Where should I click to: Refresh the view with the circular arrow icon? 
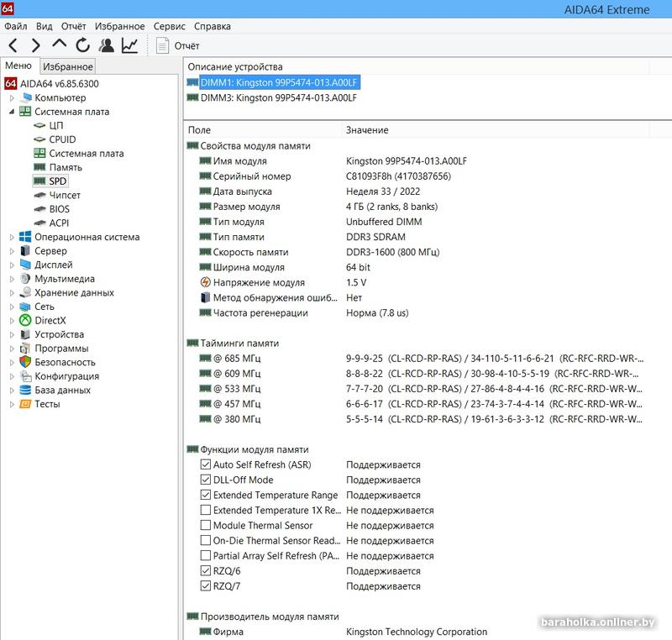(x=82, y=45)
